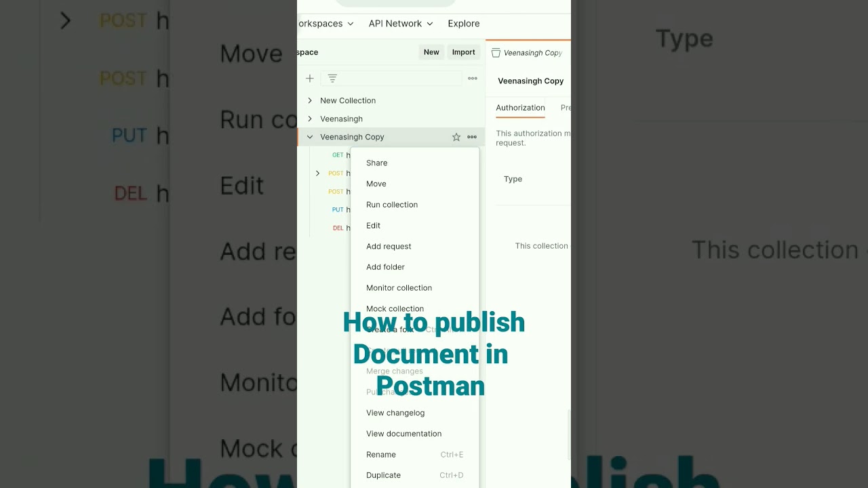
Task: Click the New Collection name
Action: click(x=348, y=100)
